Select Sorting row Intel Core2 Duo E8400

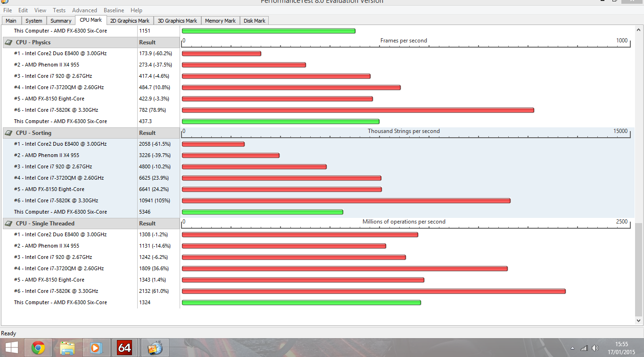coord(60,144)
